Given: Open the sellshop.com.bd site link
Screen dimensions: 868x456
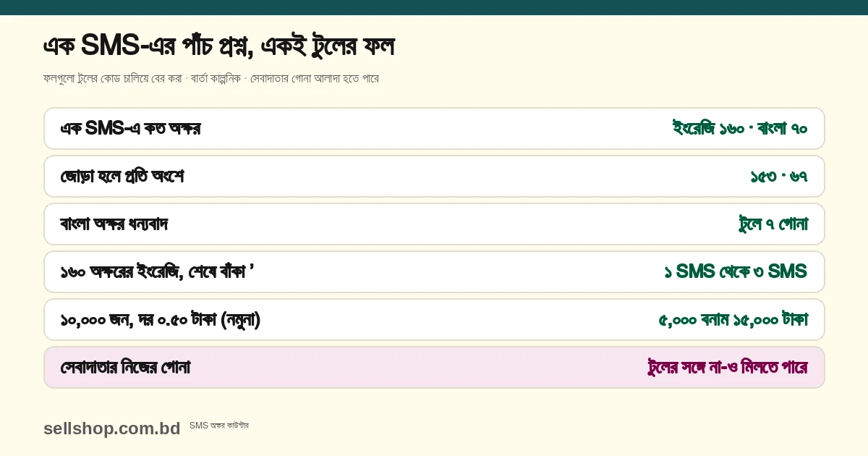Looking at the screenshot, I should [112, 428].
